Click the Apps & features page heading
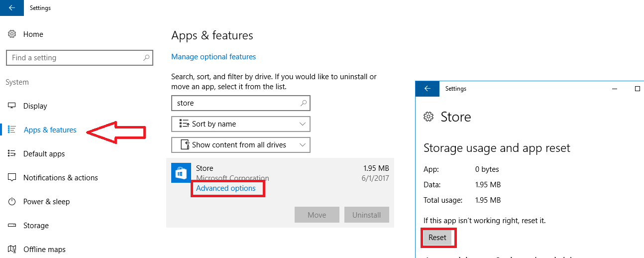The width and height of the screenshot is (644, 258). [212, 35]
